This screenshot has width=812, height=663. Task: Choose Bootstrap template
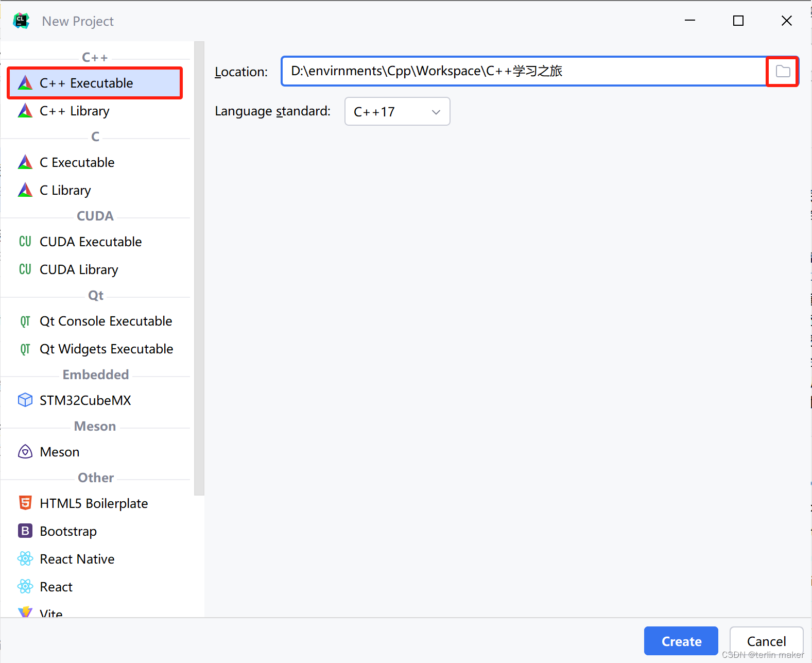(x=95, y=531)
